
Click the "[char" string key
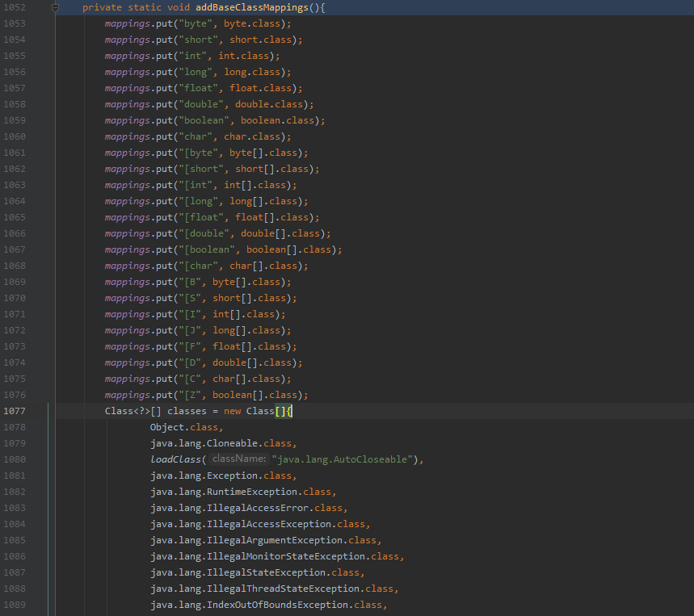click(x=198, y=266)
